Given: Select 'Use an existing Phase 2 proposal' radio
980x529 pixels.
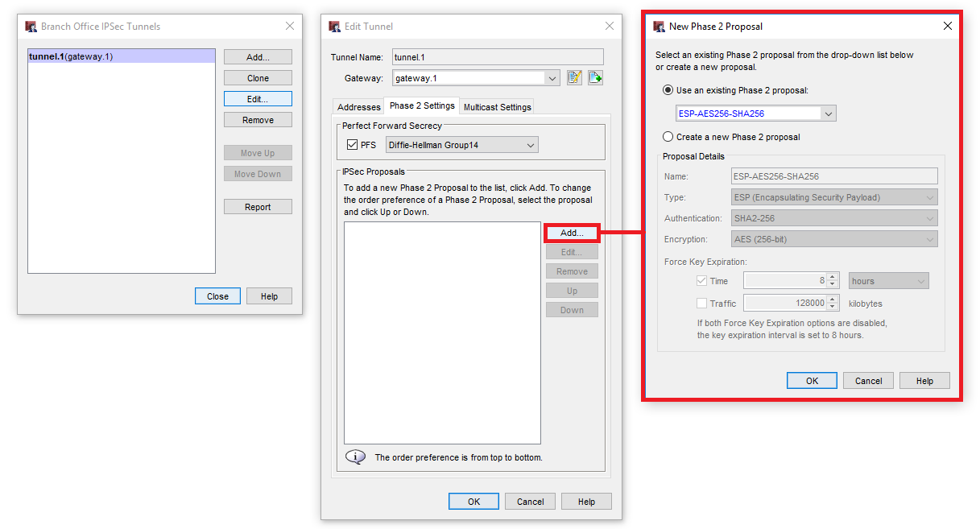Looking at the screenshot, I should 668,90.
